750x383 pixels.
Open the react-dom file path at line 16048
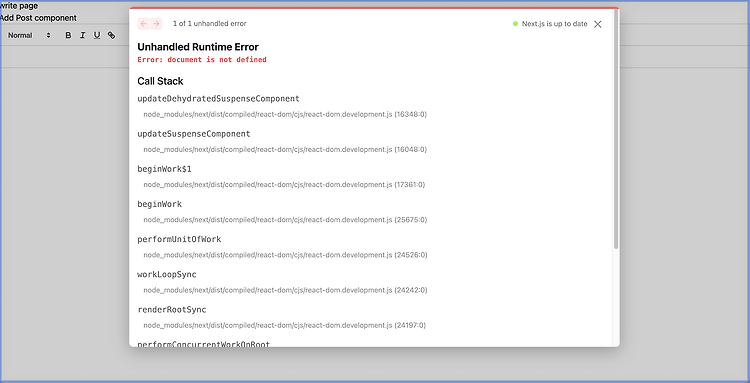(x=285, y=150)
